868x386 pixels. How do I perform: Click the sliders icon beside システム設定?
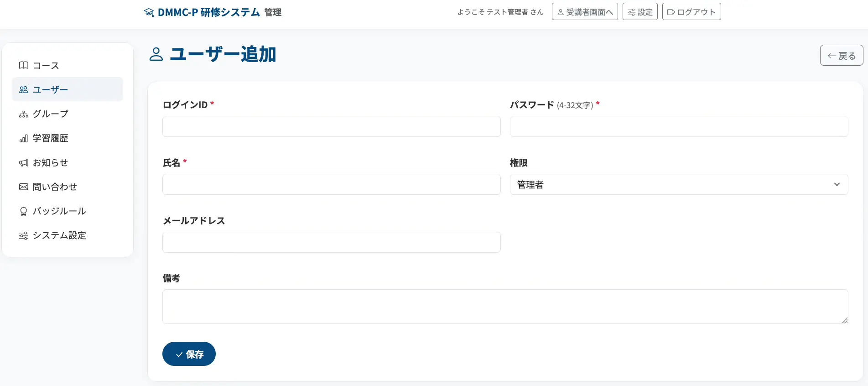[x=23, y=235]
